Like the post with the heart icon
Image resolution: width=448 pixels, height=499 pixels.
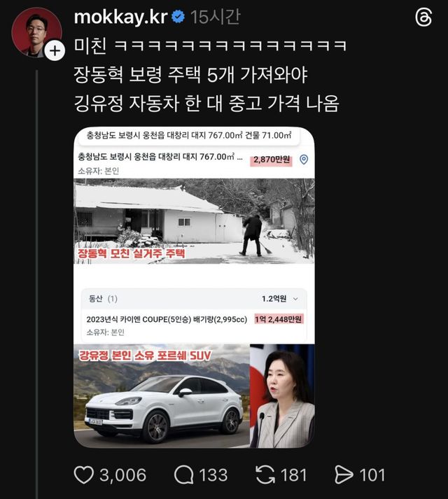[83, 475]
